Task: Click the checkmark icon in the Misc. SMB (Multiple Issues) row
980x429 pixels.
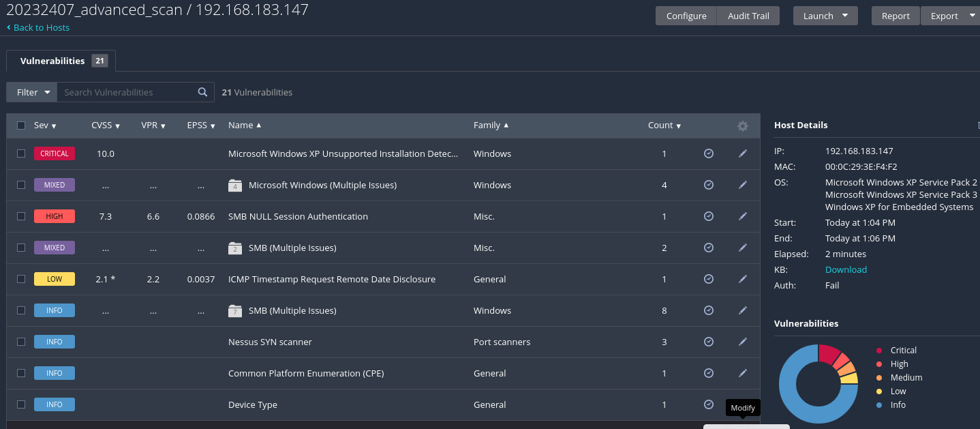Action: (709, 248)
